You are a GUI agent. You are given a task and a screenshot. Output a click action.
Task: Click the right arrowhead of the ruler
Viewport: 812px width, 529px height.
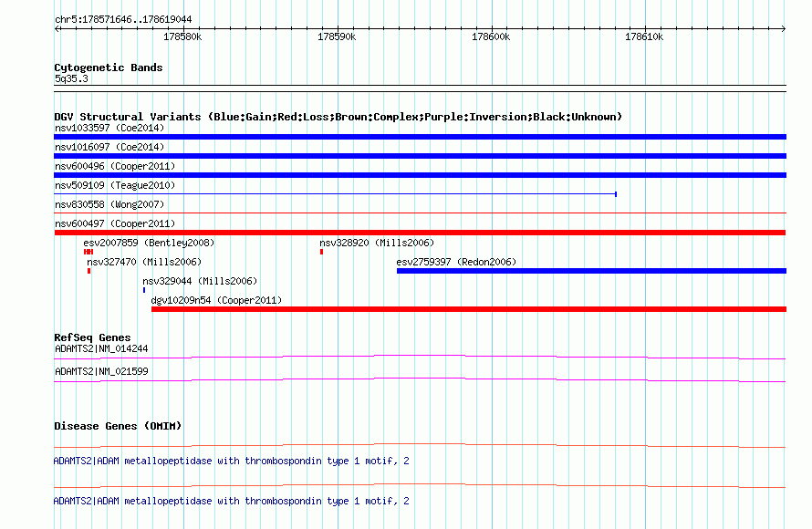pos(784,28)
